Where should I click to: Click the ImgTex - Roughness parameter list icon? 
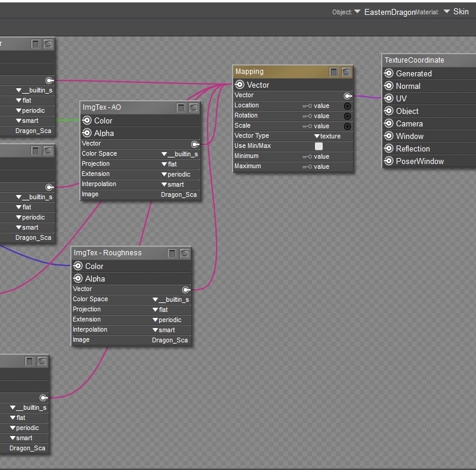click(x=172, y=253)
